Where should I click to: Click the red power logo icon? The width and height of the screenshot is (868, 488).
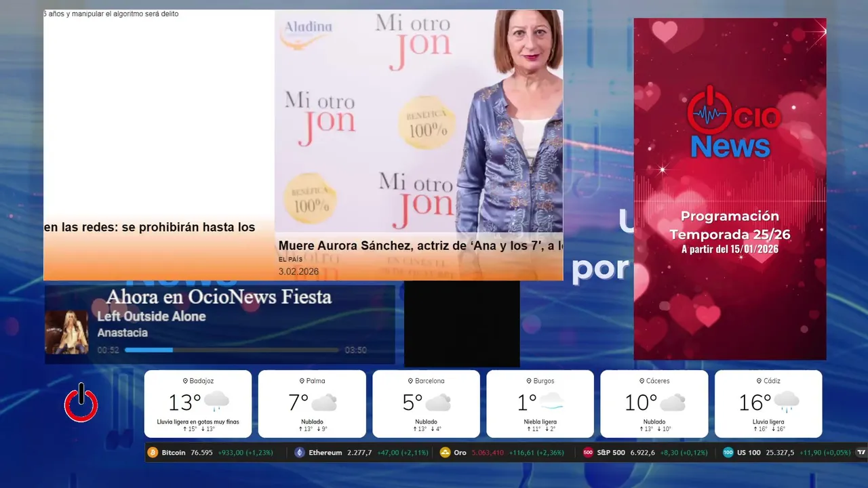coord(81,403)
